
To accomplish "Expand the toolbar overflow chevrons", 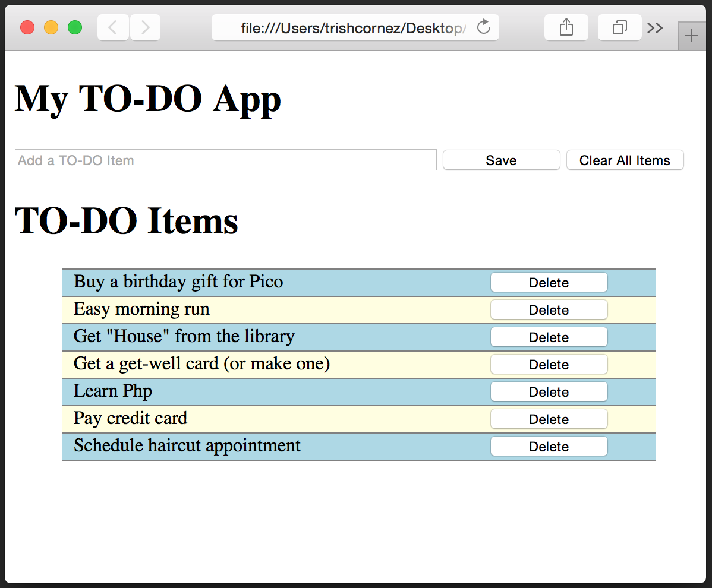I will [655, 28].
